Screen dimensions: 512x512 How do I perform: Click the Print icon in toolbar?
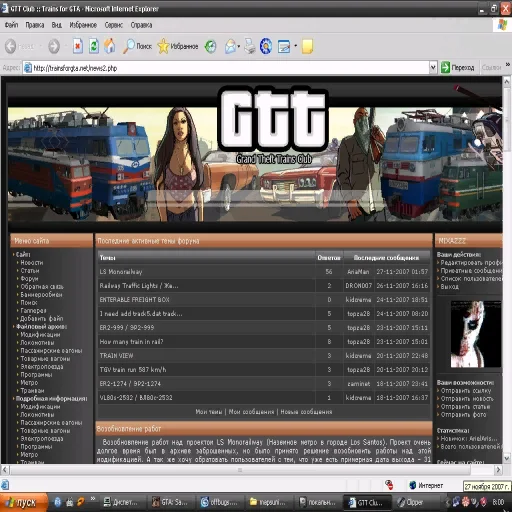[250, 46]
